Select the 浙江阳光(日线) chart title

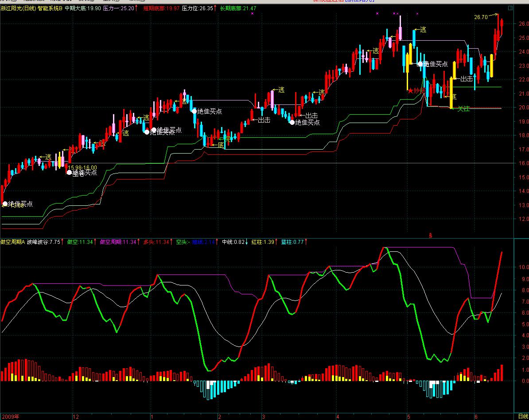pos(18,8)
